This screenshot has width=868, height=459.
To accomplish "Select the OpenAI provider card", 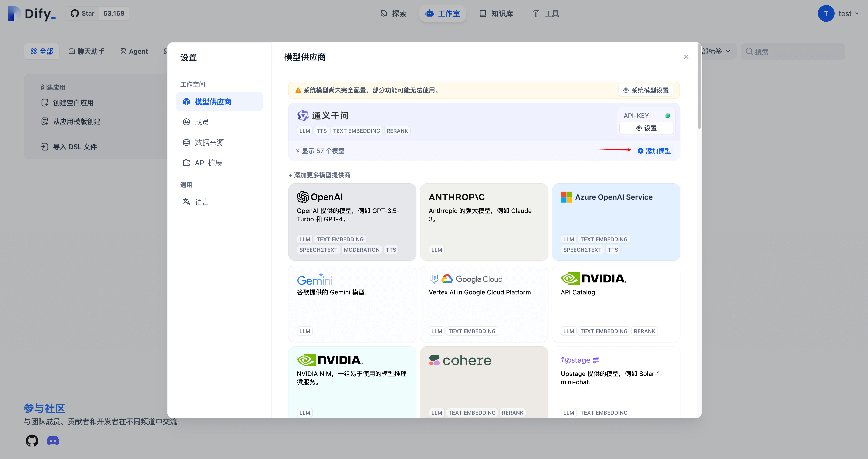I will (352, 222).
